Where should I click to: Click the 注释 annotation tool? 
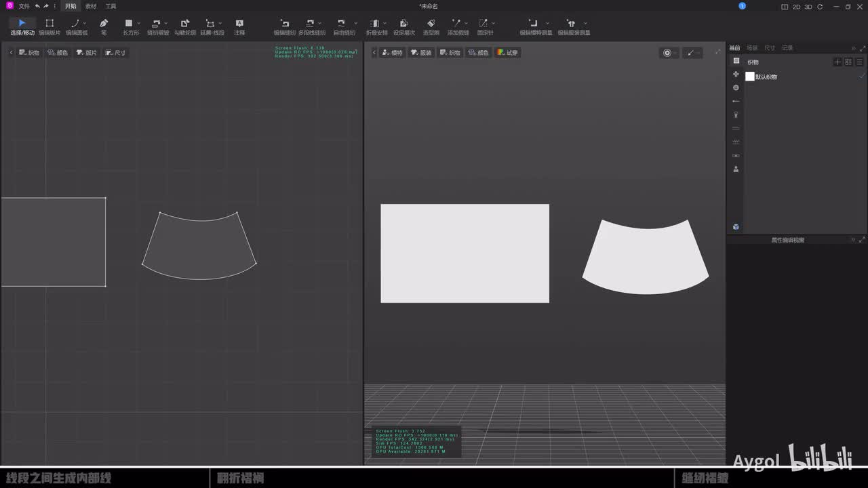tap(239, 27)
